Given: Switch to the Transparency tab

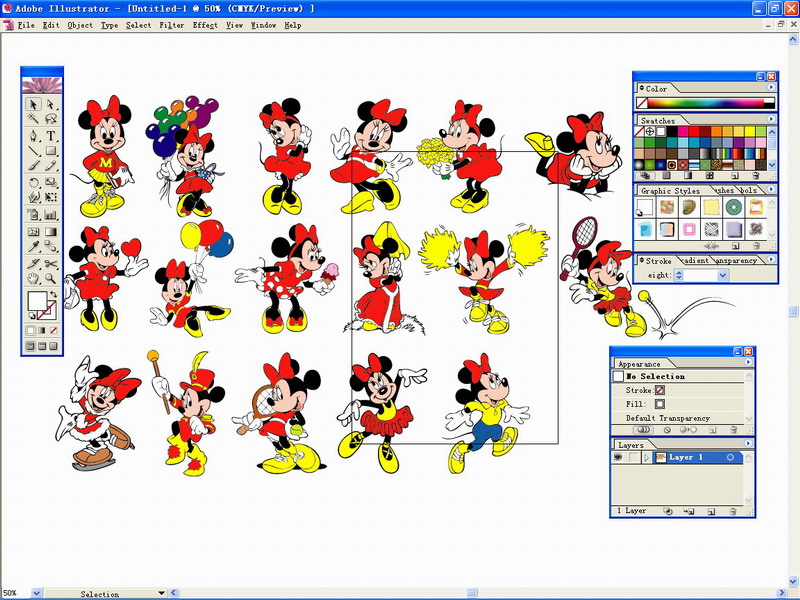Looking at the screenshot, I should pos(735,260).
